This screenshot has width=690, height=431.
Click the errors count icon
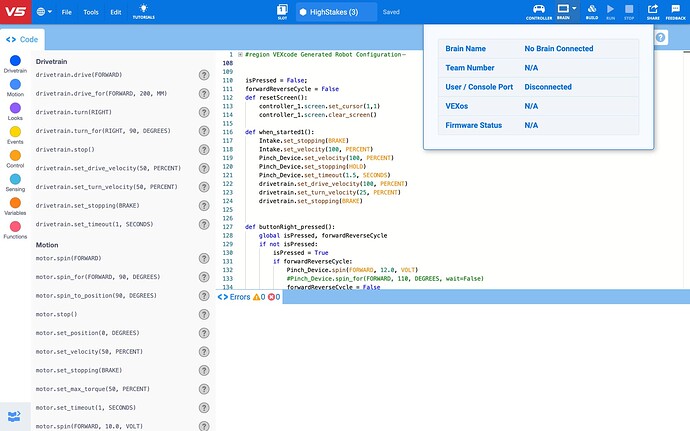point(274,297)
